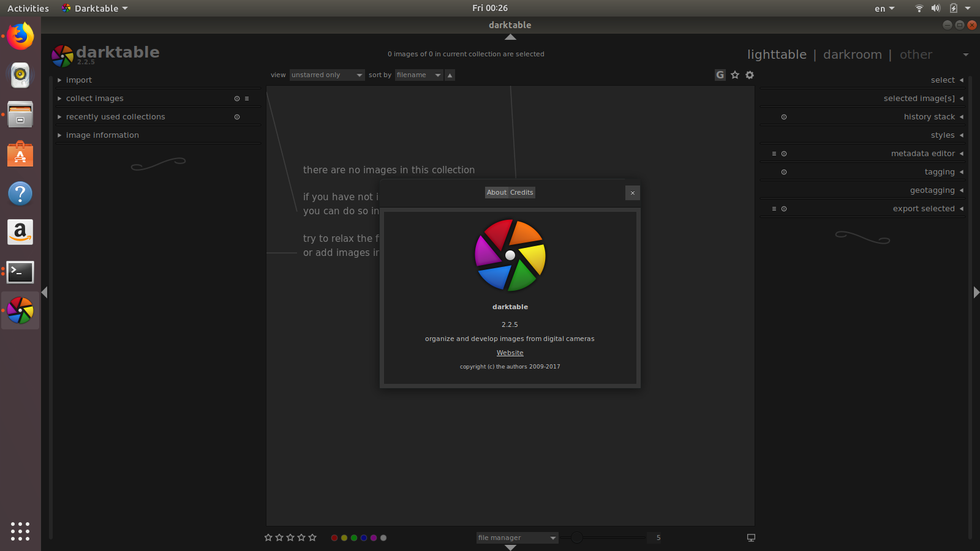Open presets icon for metadata editor
The height and width of the screenshot is (551, 980).
pos(774,154)
